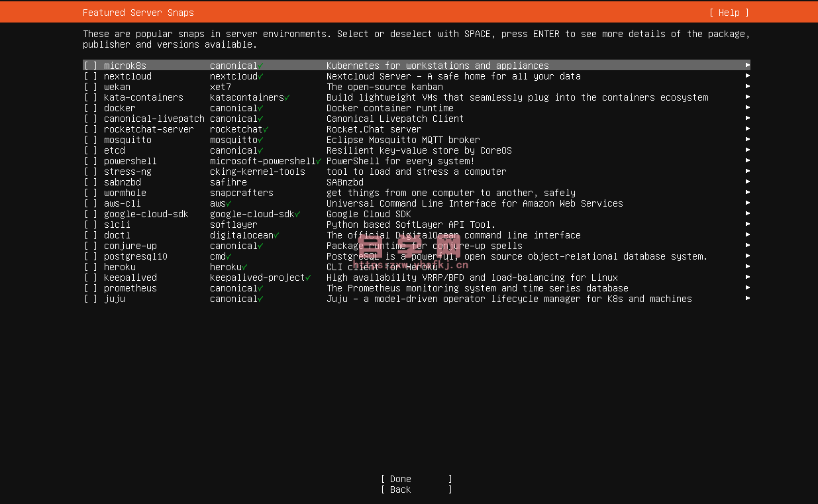Open sabnzbd details arrow
818x504 pixels.
coord(747,182)
